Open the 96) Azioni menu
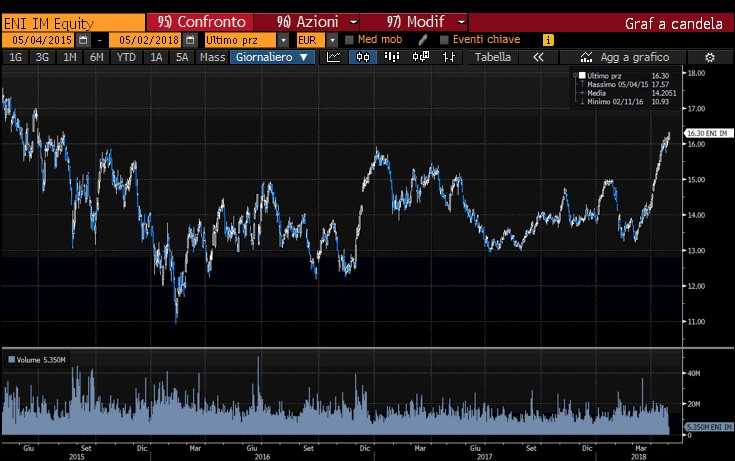 pyautogui.click(x=307, y=22)
